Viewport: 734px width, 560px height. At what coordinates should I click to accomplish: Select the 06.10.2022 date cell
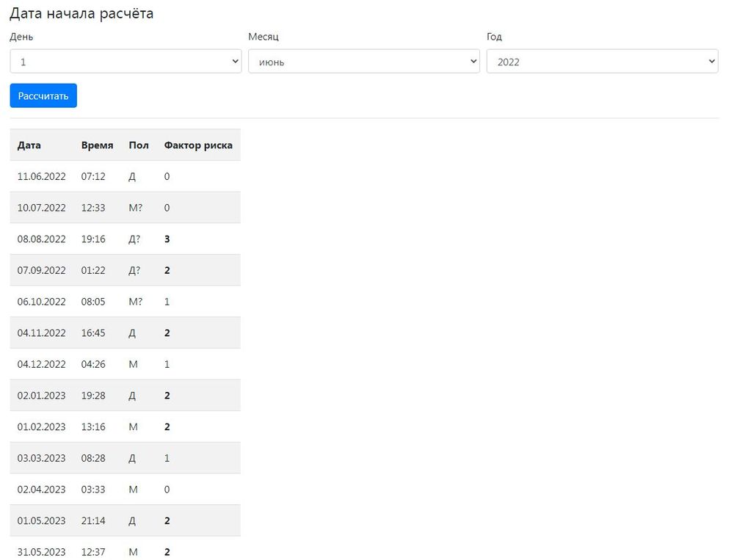coord(42,302)
